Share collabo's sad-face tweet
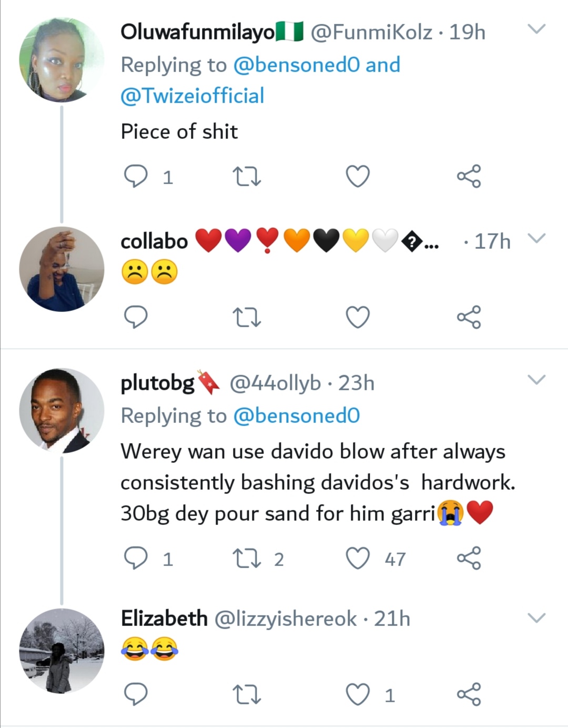Image resolution: width=568 pixels, height=728 pixels. (469, 317)
